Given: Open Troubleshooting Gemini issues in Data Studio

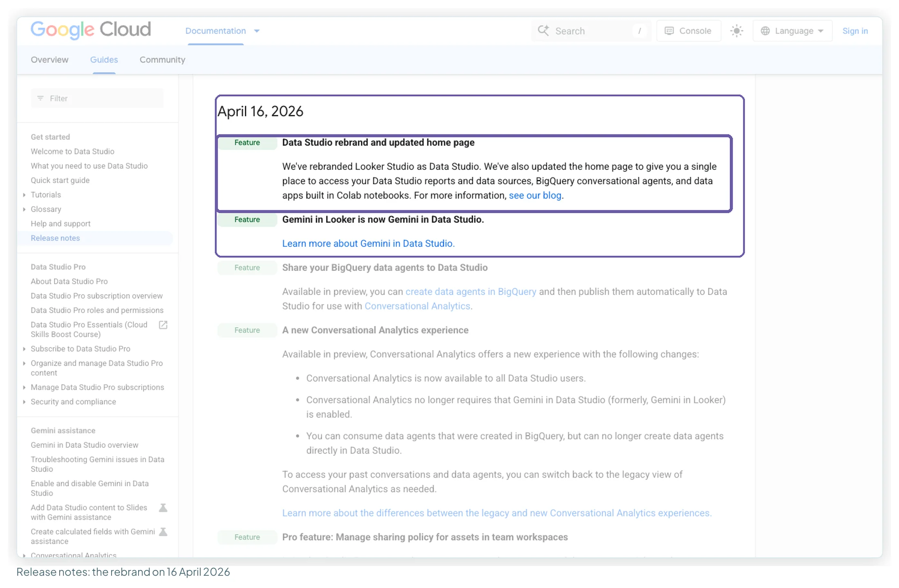Looking at the screenshot, I should tap(97, 464).
